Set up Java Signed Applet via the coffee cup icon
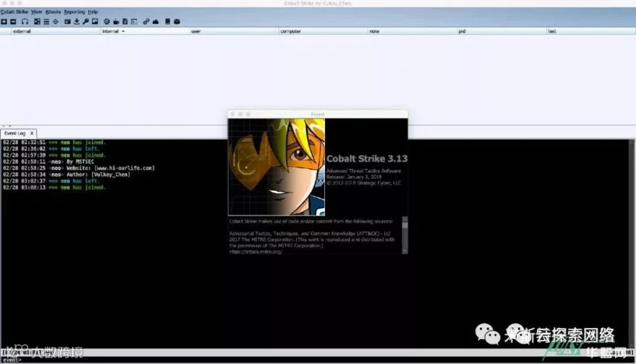Viewport: 636px width, 364px height. point(116,21)
